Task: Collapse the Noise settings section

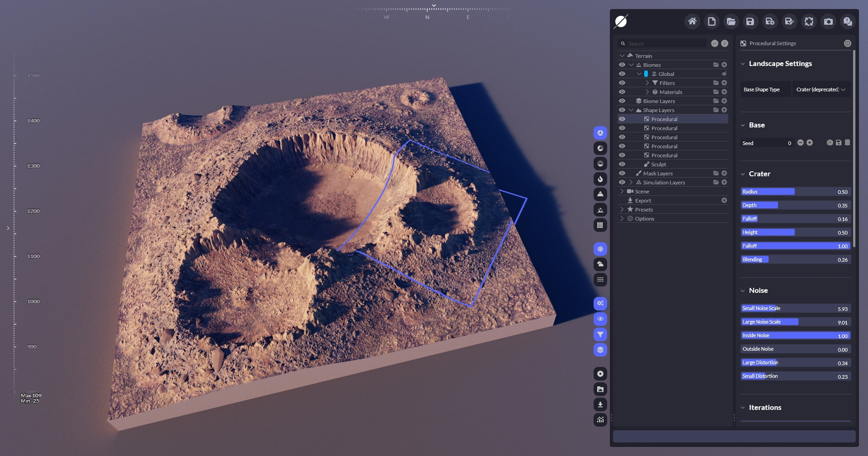Action: (743, 291)
